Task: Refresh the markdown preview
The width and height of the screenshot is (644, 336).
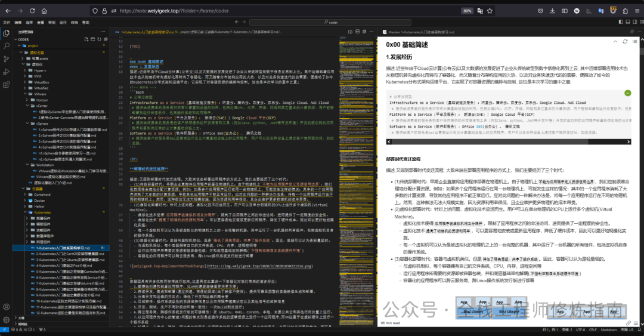Action: pos(625,42)
